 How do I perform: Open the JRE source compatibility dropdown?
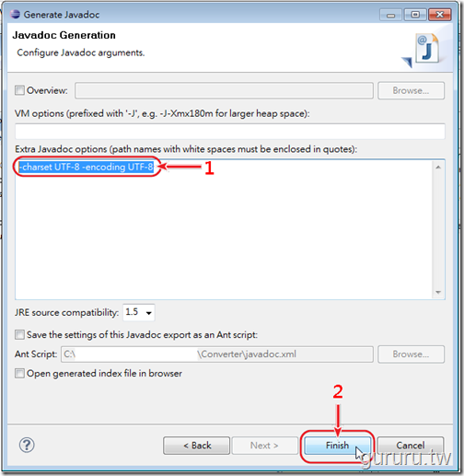[139, 312]
